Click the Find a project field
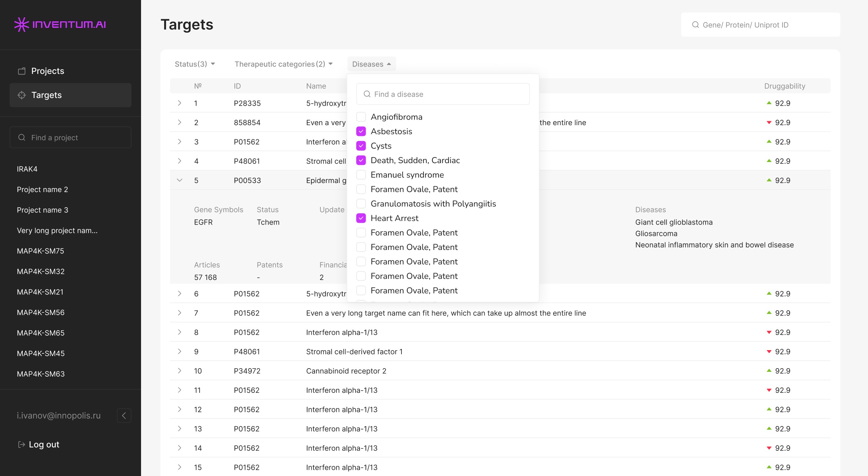 (71, 137)
